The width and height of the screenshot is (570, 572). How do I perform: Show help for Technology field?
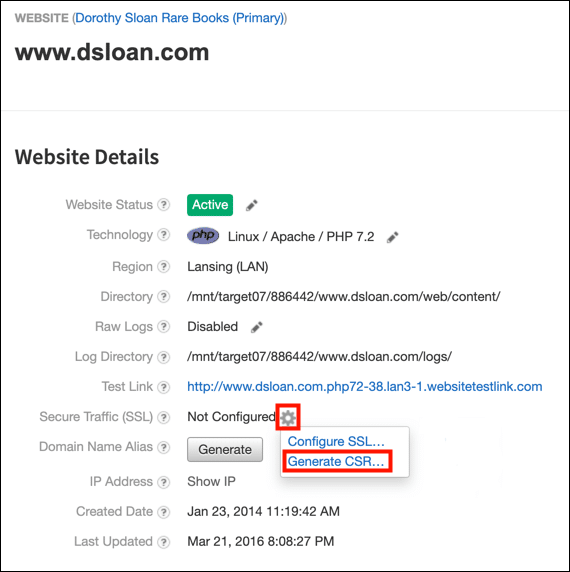[163, 235]
